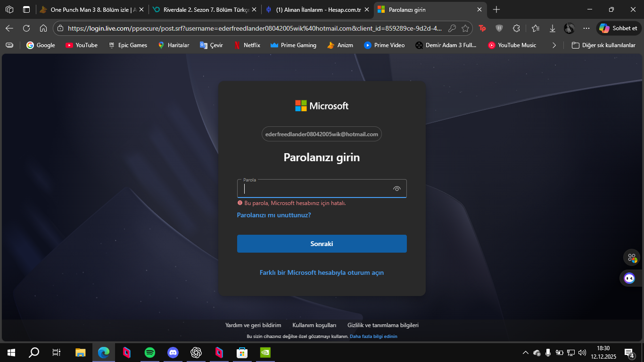The height and width of the screenshot is (362, 644).
Task: Open 'Kullanım koşulları' footer link
Action: [x=314, y=325]
